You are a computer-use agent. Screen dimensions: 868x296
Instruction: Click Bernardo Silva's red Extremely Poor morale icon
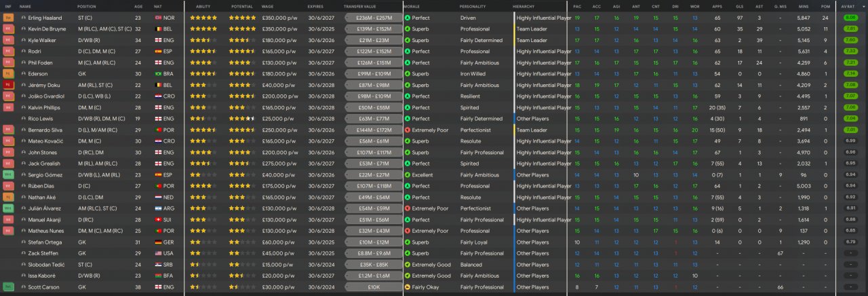[407, 130]
